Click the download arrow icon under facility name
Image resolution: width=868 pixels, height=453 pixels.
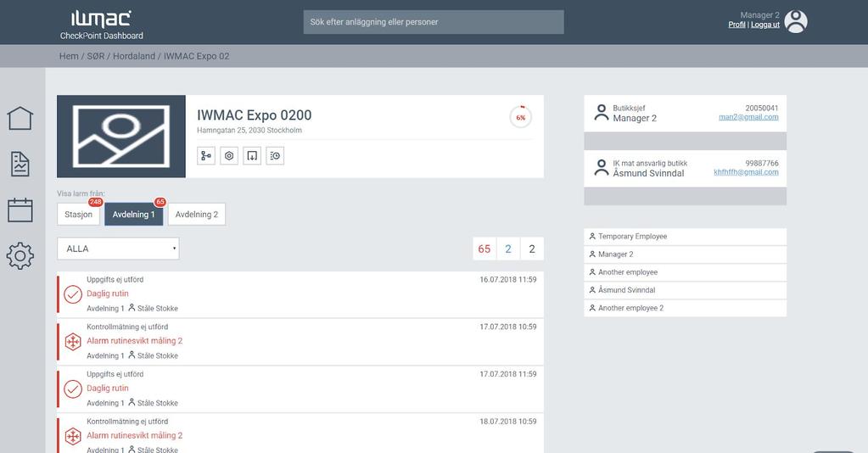pyautogui.click(x=252, y=156)
